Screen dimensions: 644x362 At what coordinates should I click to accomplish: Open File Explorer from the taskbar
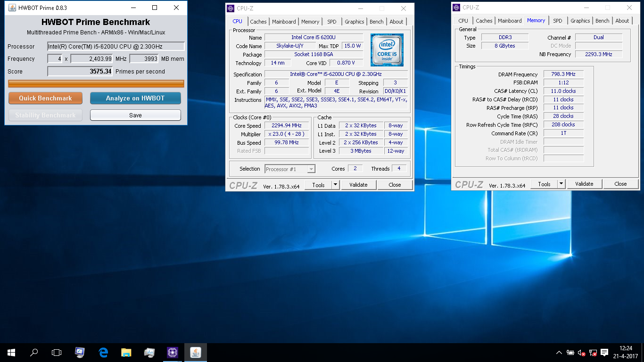(126, 352)
